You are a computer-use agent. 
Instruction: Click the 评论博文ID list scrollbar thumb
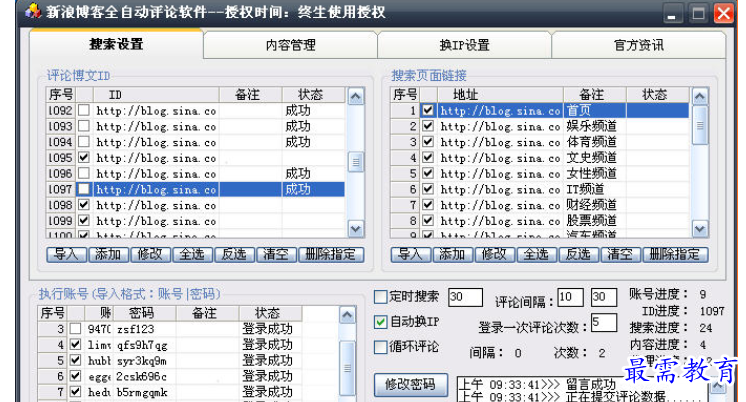coord(355,162)
